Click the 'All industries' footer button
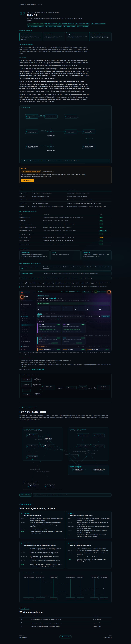Image resolution: width=131 pixels, height=644 pixels. click(x=65, y=637)
